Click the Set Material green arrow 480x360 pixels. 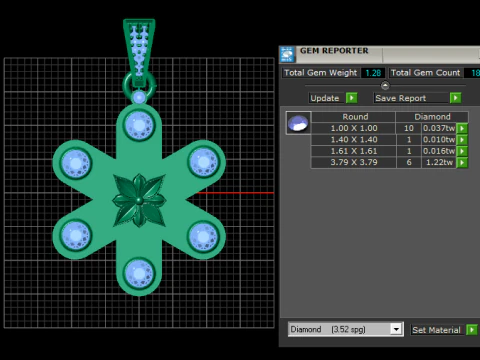pyautogui.click(x=472, y=330)
